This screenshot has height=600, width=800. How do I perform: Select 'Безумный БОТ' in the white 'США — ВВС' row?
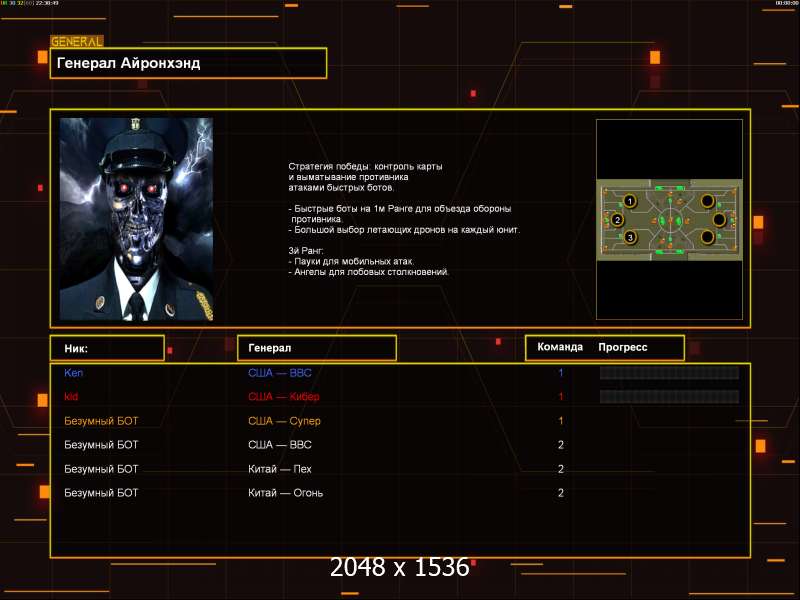click(x=101, y=445)
